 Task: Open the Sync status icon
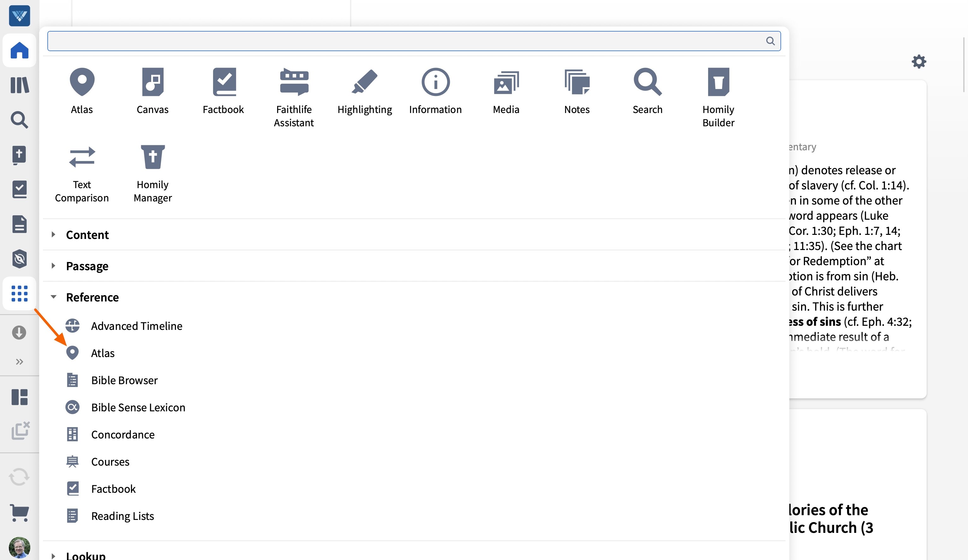[19, 477]
